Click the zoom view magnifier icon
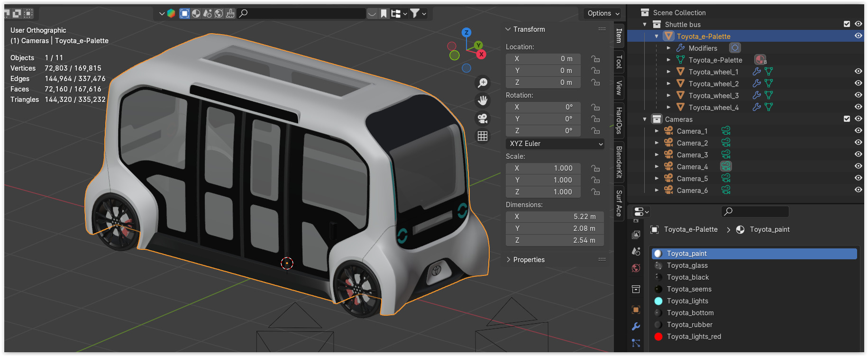 click(x=483, y=83)
